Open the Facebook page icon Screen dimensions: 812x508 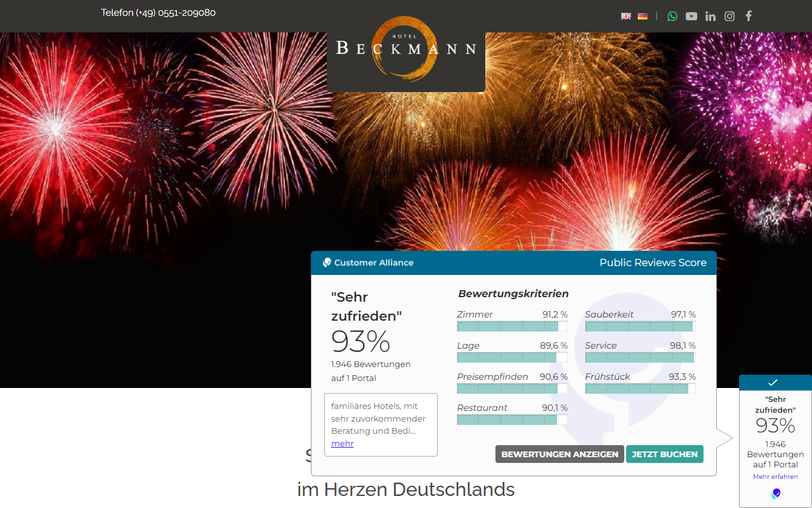tap(749, 16)
